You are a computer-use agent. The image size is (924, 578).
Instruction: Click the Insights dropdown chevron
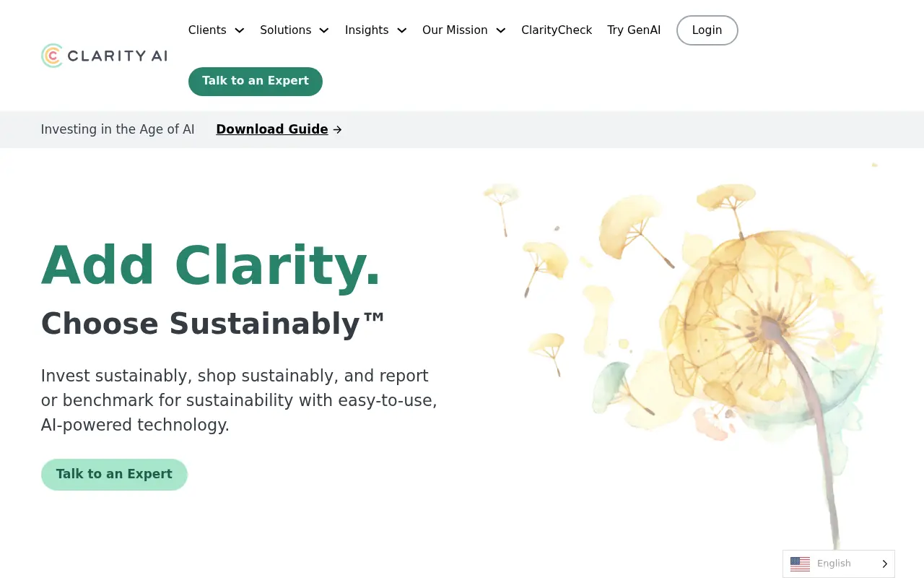click(401, 30)
